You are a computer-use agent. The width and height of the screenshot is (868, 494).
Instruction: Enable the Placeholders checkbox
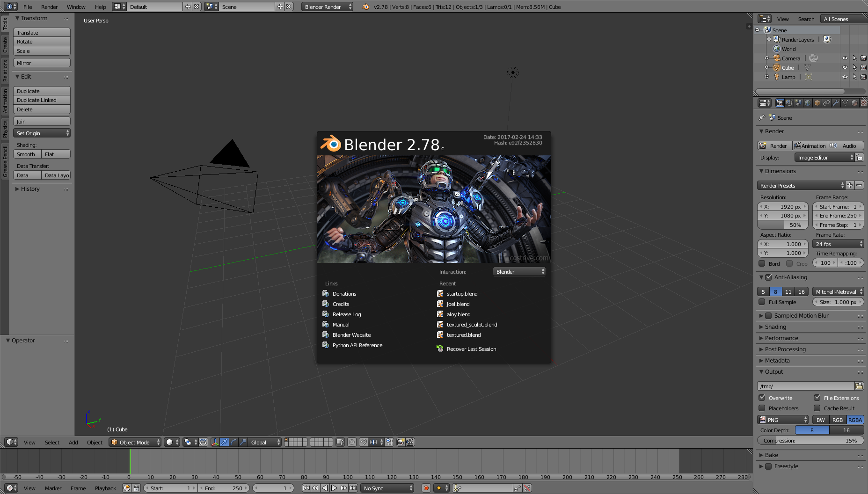click(x=762, y=408)
